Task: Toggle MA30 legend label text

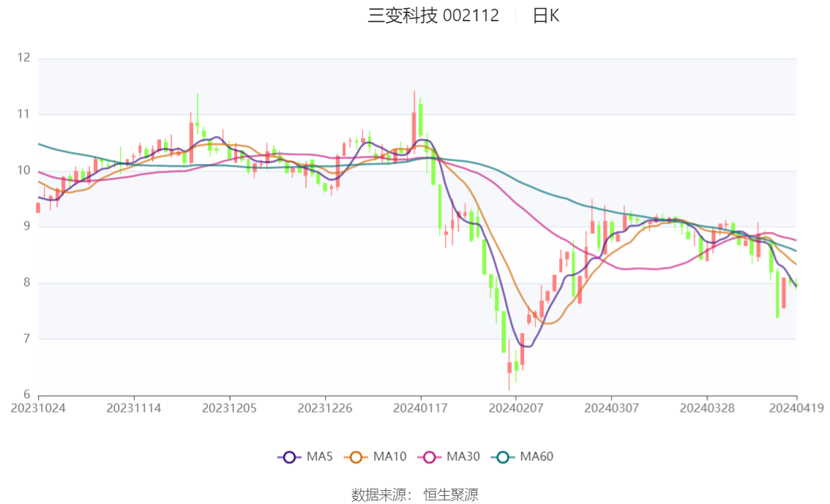Action: [463, 457]
